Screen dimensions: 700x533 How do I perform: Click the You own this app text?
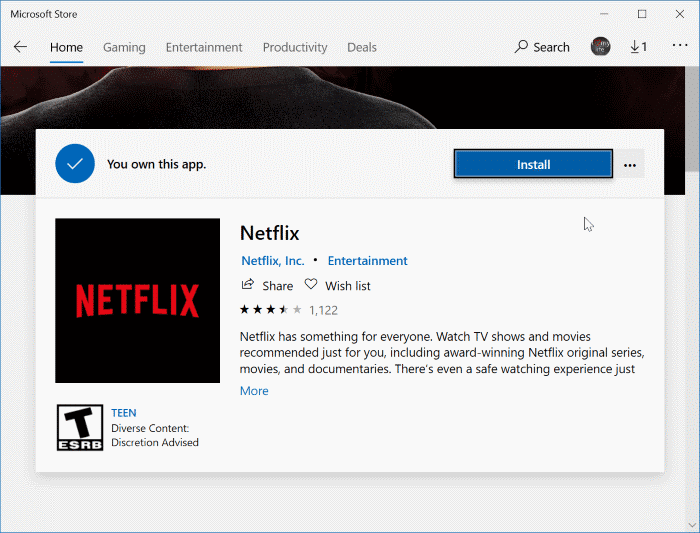(x=156, y=164)
